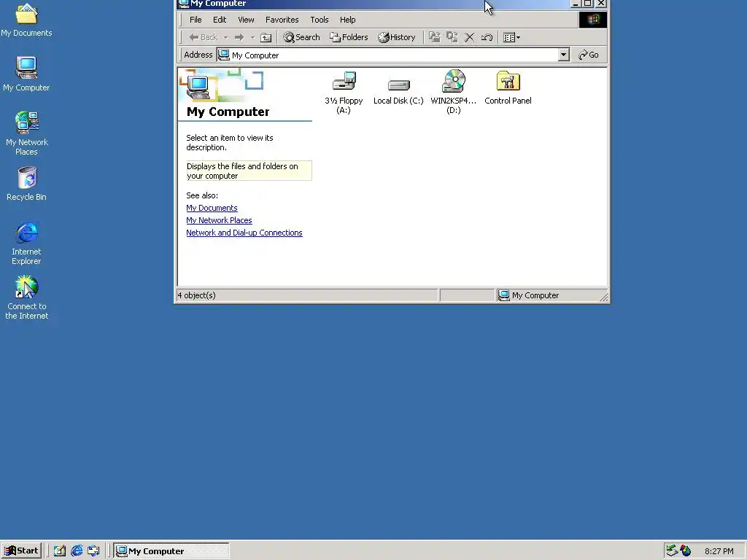Click the My Computer title bar icon
This screenshot has width=747, height=560.
(x=183, y=4)
